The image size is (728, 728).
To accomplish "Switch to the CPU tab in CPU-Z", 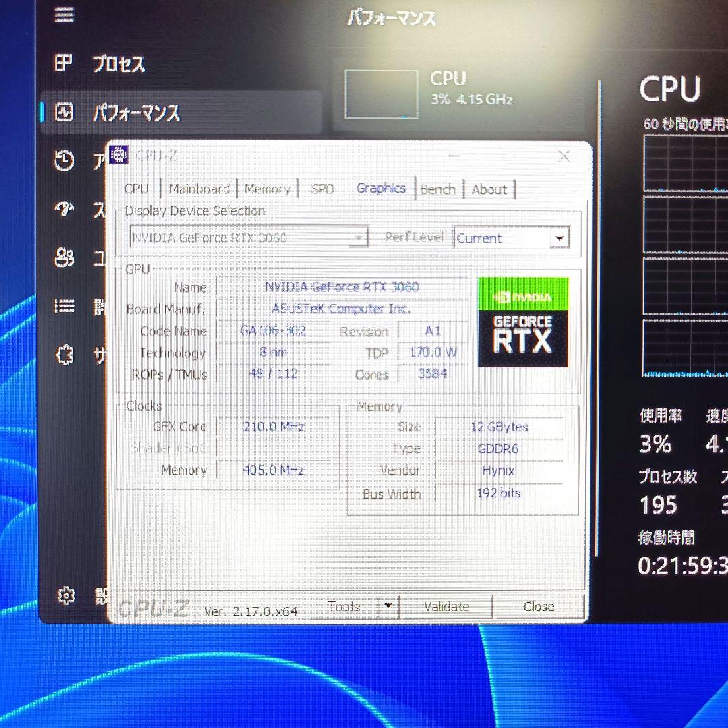I will pyautogui.click(x=137, y=189).
